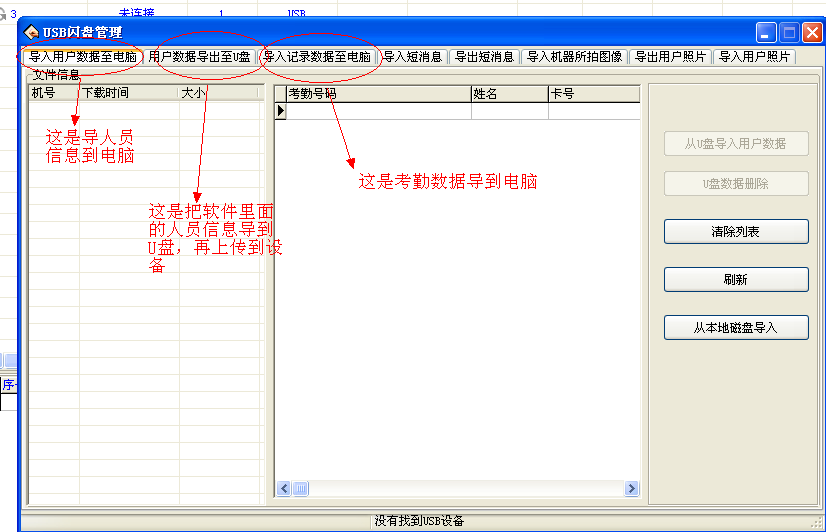Screen dimensions: 826x532
Task: Click the 机号 column header
Action: click(54, 93)
